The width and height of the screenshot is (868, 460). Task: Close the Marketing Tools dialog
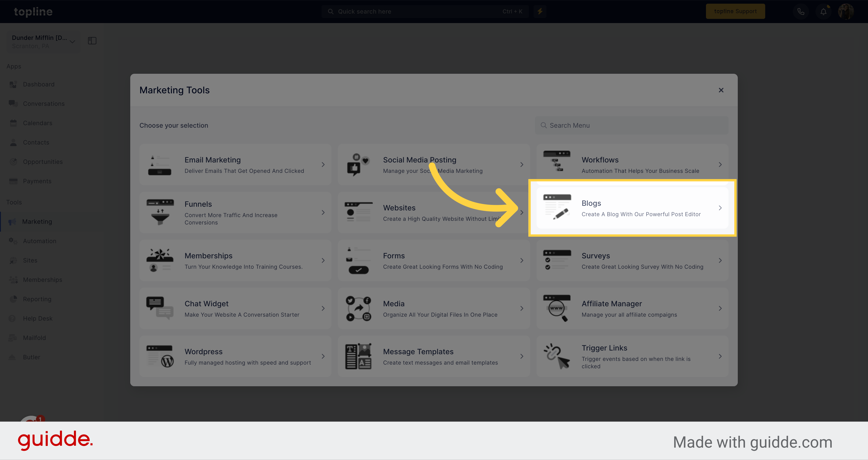(x=721, y=90)
